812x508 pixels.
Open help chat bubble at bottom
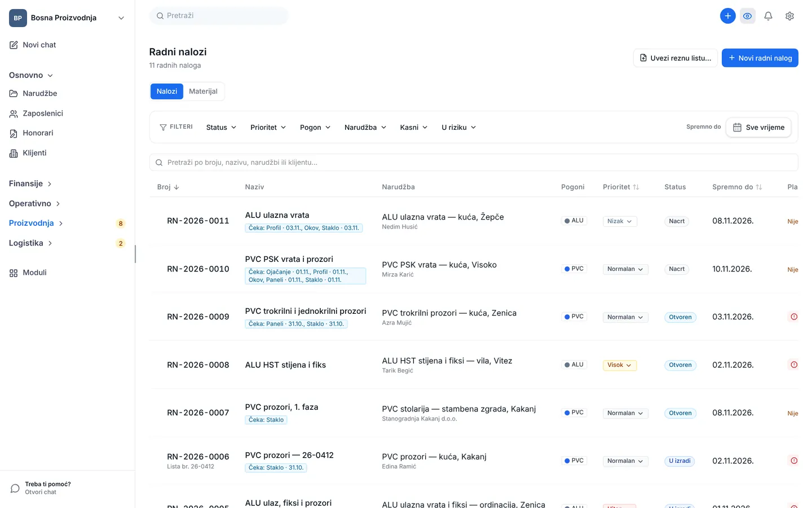(x=15, y=488)
